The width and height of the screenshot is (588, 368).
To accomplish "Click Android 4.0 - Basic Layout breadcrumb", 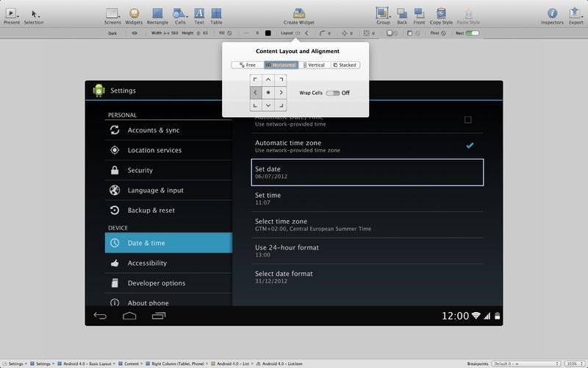I will (85, 364).
